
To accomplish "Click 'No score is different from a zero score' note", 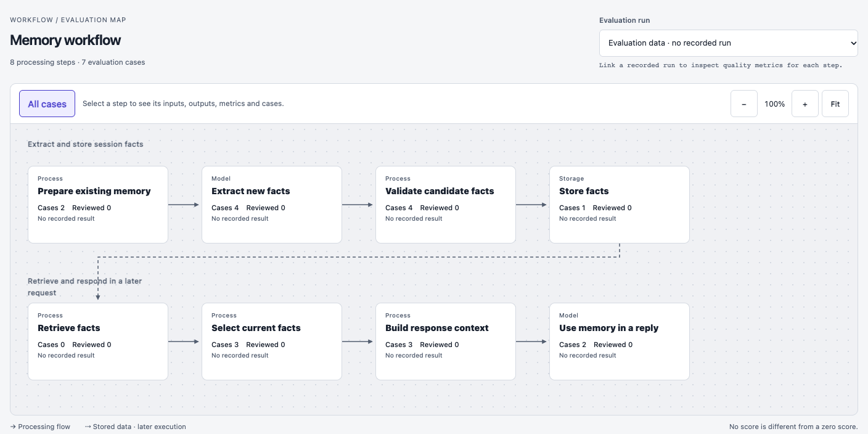I will coord(793,427).
